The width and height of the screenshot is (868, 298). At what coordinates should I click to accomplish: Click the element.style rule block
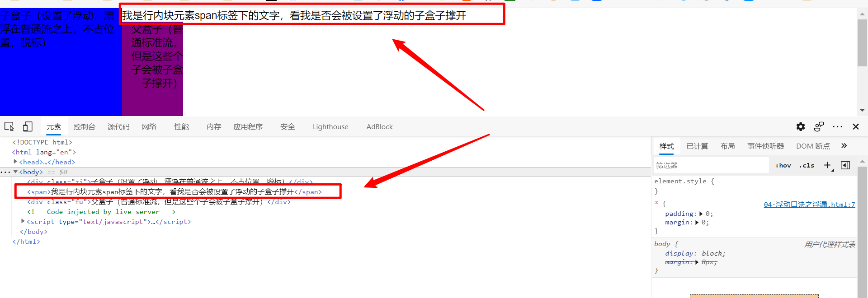click(755, 186)
